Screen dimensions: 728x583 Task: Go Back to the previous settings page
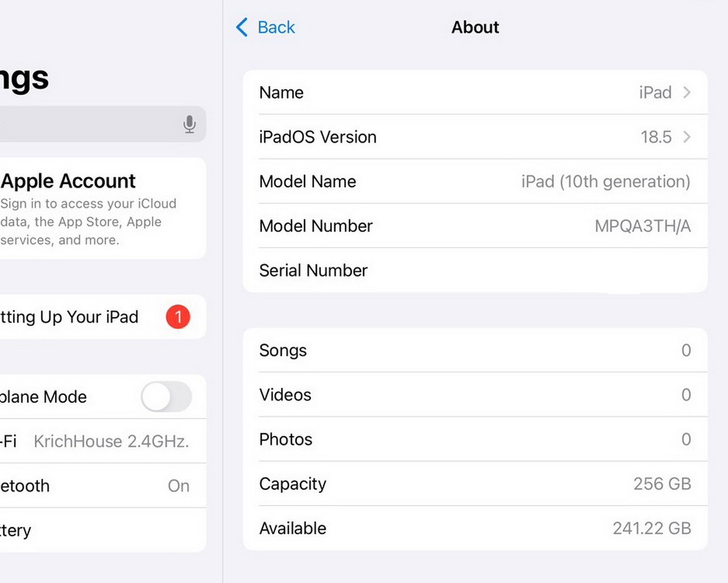tap(265, 27)
